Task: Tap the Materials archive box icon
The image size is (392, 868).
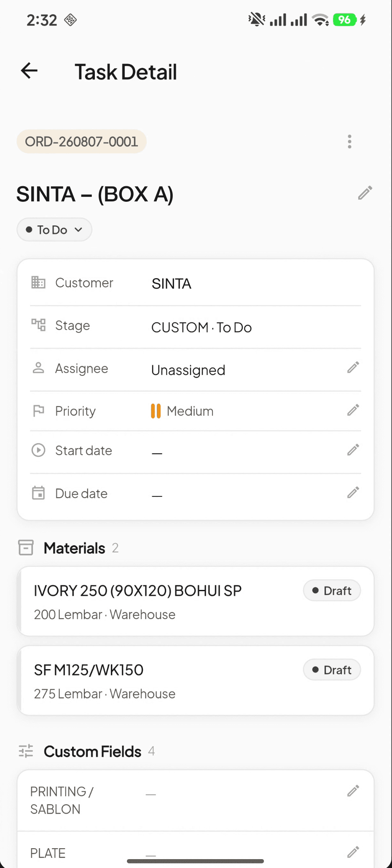Action: 26,548
